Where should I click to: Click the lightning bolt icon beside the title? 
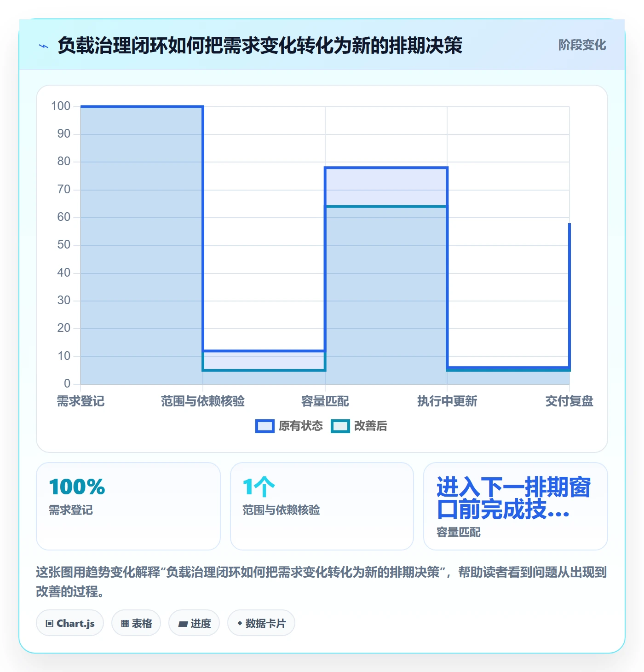pyautogui.click(x=44, y=46)
